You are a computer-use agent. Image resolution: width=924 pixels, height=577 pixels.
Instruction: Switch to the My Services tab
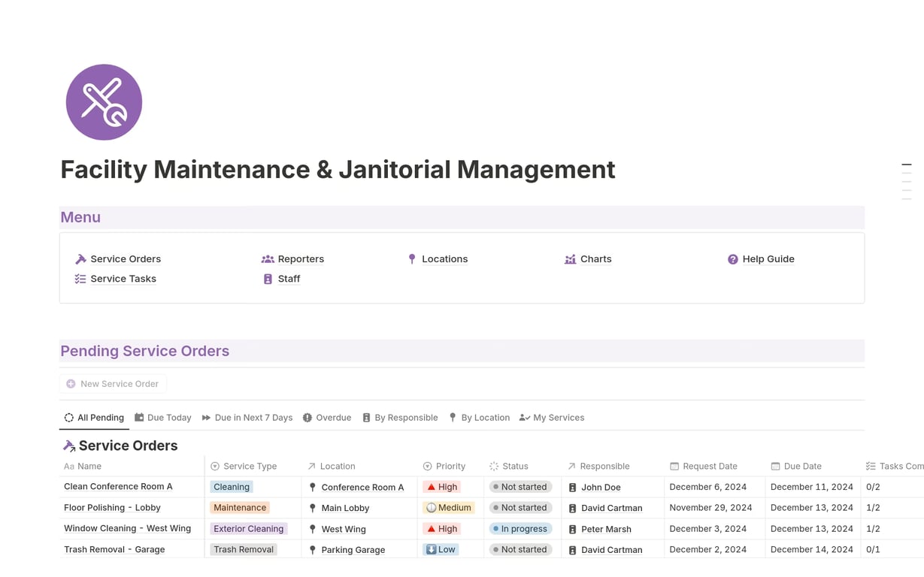(552, 418)
